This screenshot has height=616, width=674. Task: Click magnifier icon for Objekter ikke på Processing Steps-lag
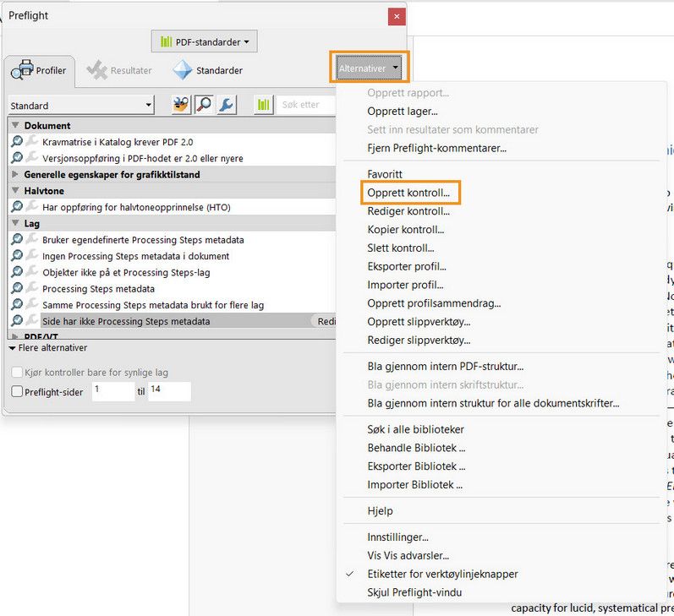17,272
